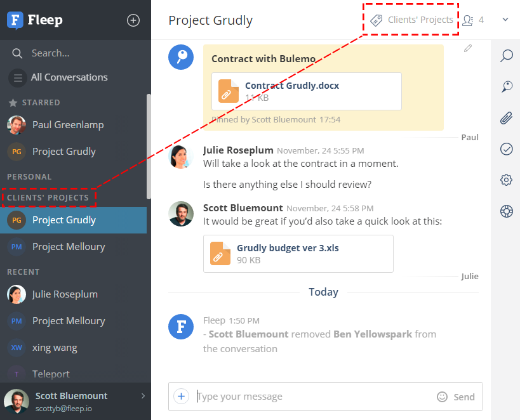Click the STARRED section header
The image size is (520, 420).
coord(41,103)
